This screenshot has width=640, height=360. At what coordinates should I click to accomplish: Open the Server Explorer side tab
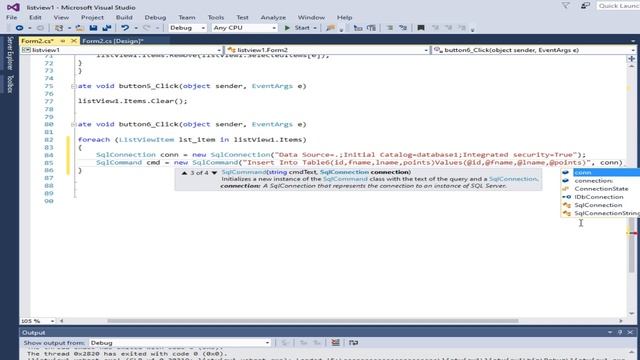[x=10, y=53]
